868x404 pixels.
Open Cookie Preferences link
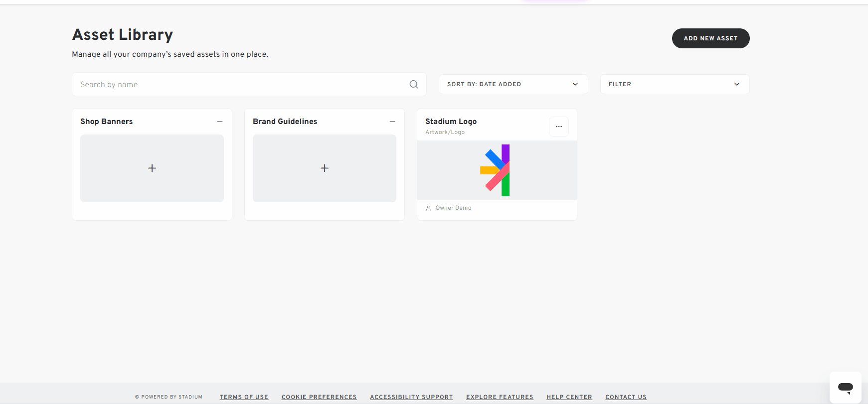(x=319, y=397)
